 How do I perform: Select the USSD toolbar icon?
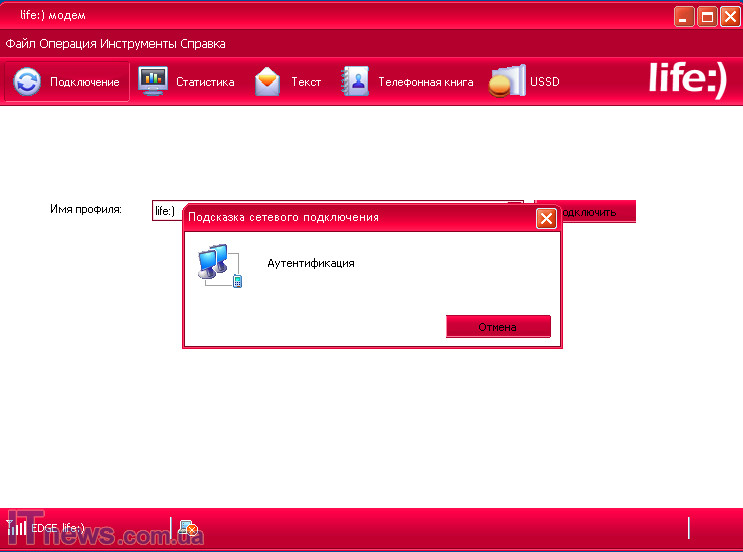tap(506, 82)
